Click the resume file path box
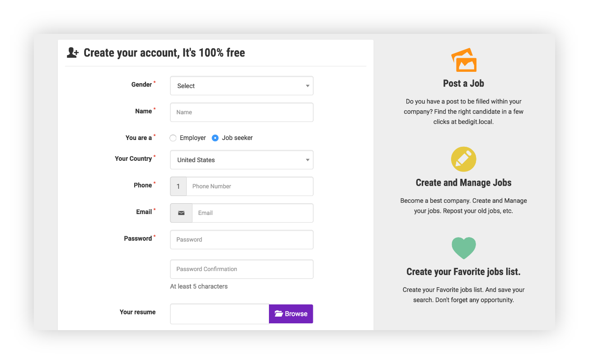Image resolution: width=589 pixels, height=364 pixels. (x=220, y=314)
